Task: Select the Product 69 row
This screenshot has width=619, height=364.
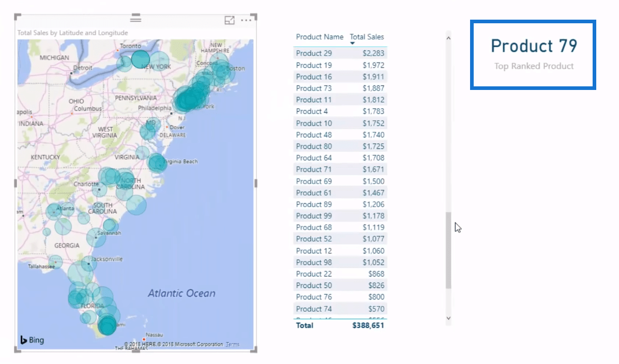Action: coord(340,181)
